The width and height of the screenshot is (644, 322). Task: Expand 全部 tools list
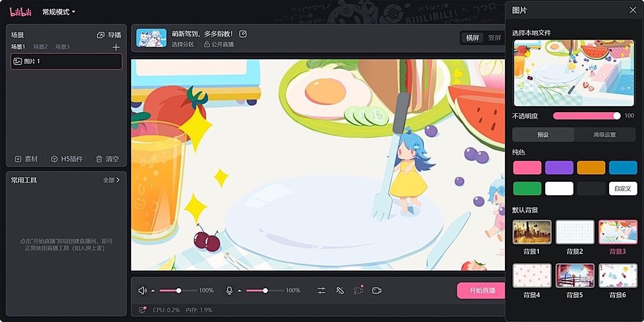coord(111,180)
